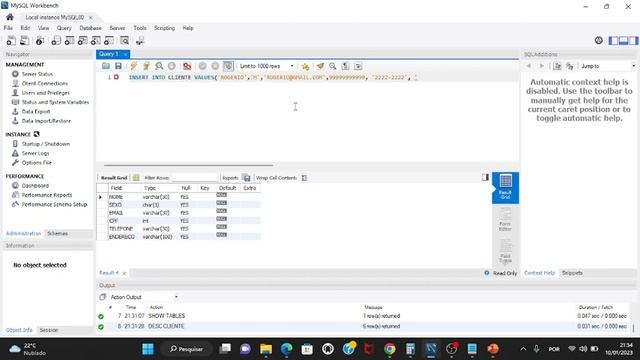Execute statement under cursor icon

[146, 66]
